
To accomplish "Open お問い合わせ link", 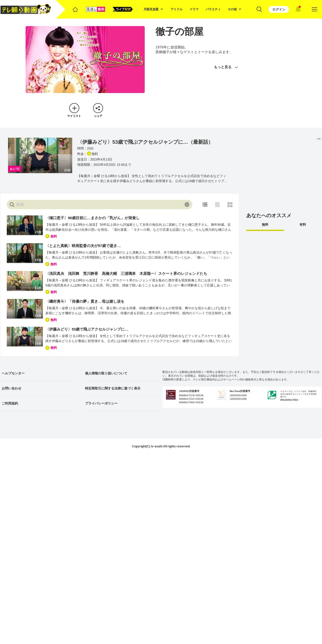I will [x=12, y=388].
